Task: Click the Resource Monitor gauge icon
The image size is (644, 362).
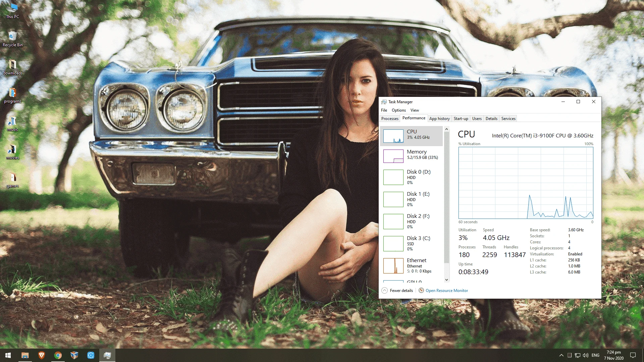Action: pos(421,290)
